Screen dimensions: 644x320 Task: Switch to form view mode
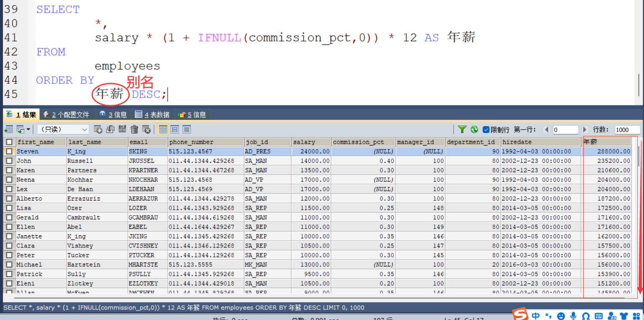point(175,129)
